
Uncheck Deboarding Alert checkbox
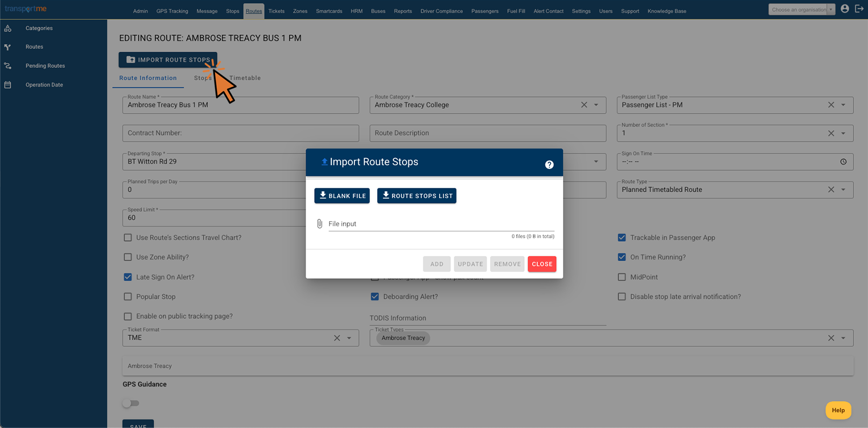coord(374,297)
